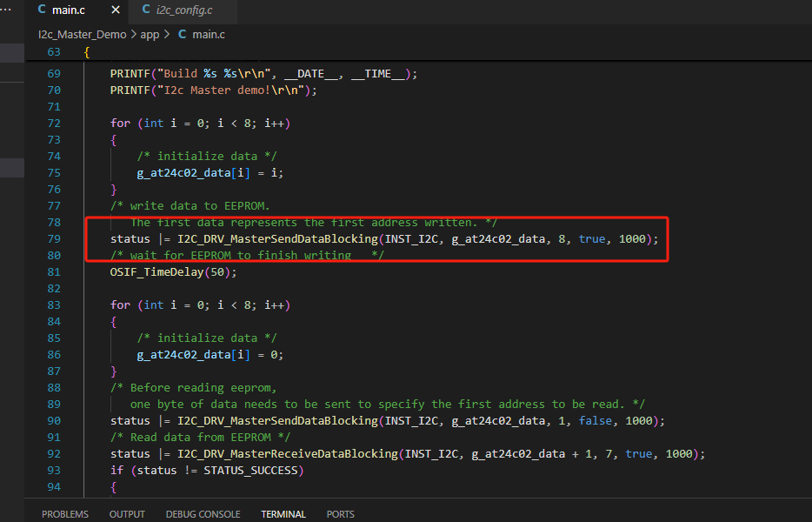
Task: Click g_at24c02_data[i] = i; on line 75
Action: pyautogui.click(x=210, y=172)
